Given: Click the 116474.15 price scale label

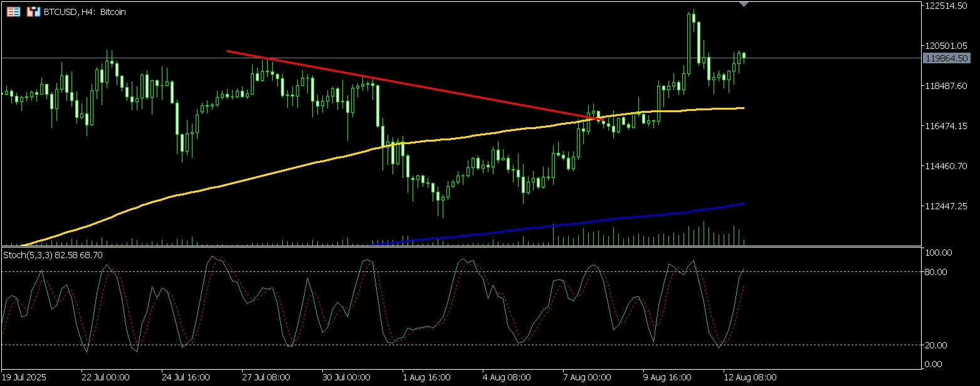Looking at the screenshot, I should coord(947,127).
